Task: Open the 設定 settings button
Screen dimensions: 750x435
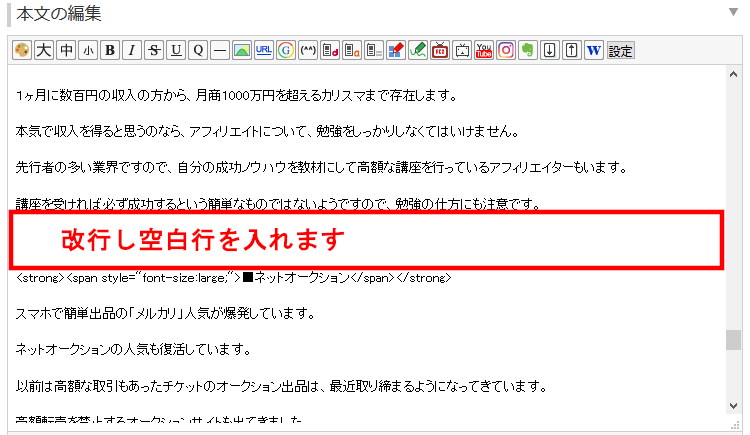Action: click(621, 51)
